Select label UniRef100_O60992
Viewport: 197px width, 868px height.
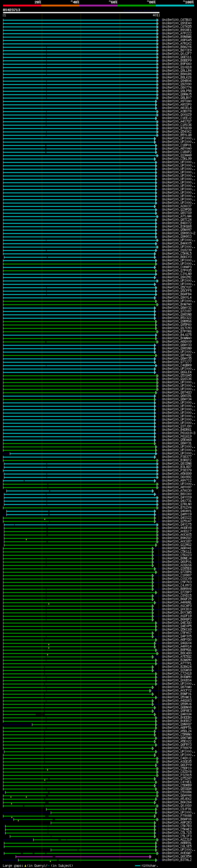(x=176, y=477)
